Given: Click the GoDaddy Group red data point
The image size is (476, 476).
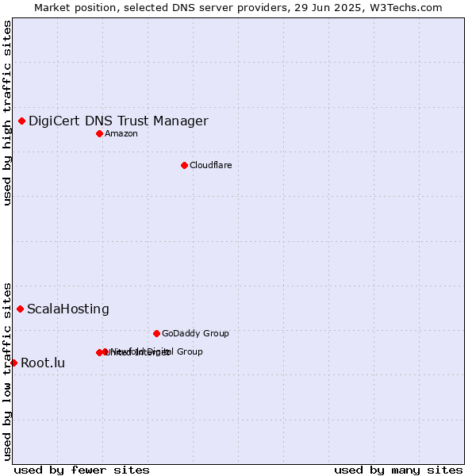Looking at the screenshot, I should pyautogui.click(x=156, y=334).
